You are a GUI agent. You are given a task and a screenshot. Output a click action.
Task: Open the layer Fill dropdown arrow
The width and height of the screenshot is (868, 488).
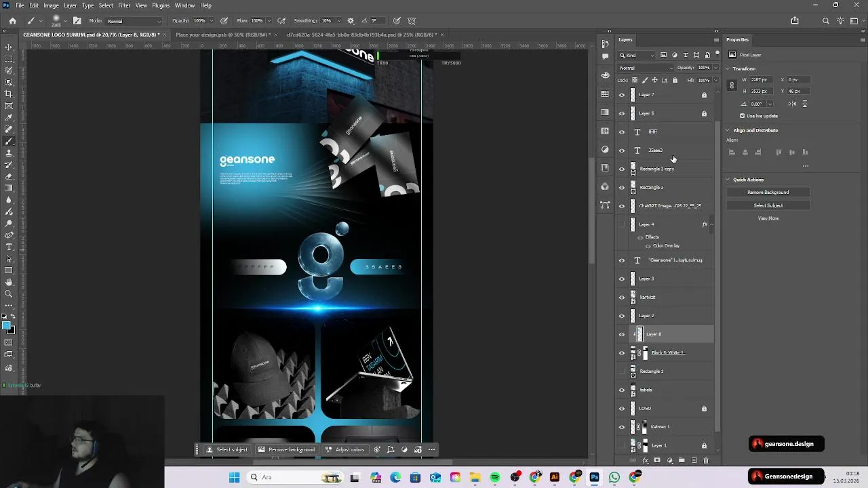(x=715, y=80)
